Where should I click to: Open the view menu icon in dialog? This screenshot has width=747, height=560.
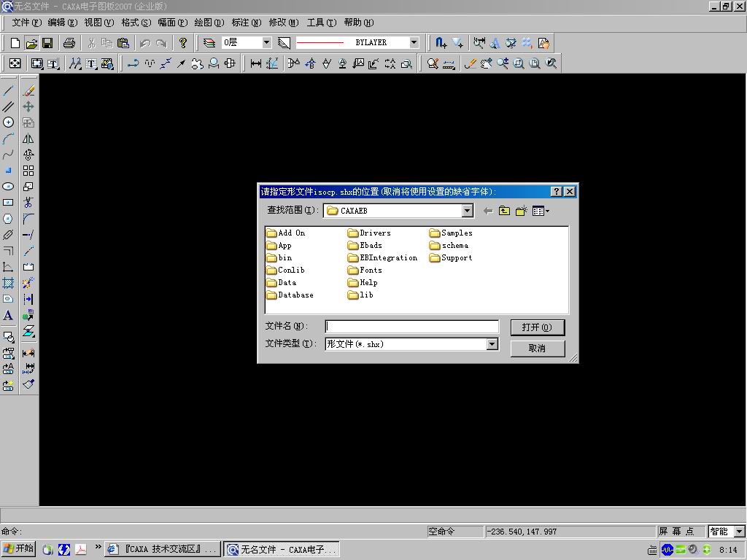coord(541,211)
